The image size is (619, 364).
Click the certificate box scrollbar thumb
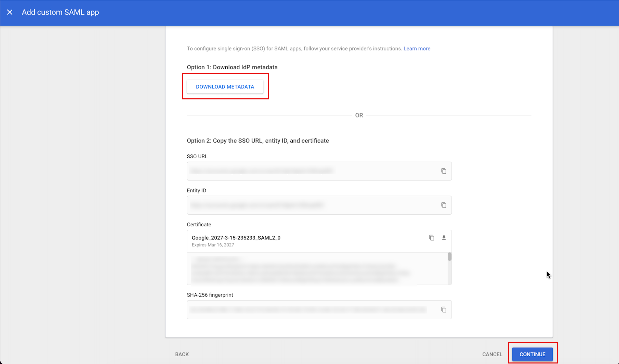point(449,256)
